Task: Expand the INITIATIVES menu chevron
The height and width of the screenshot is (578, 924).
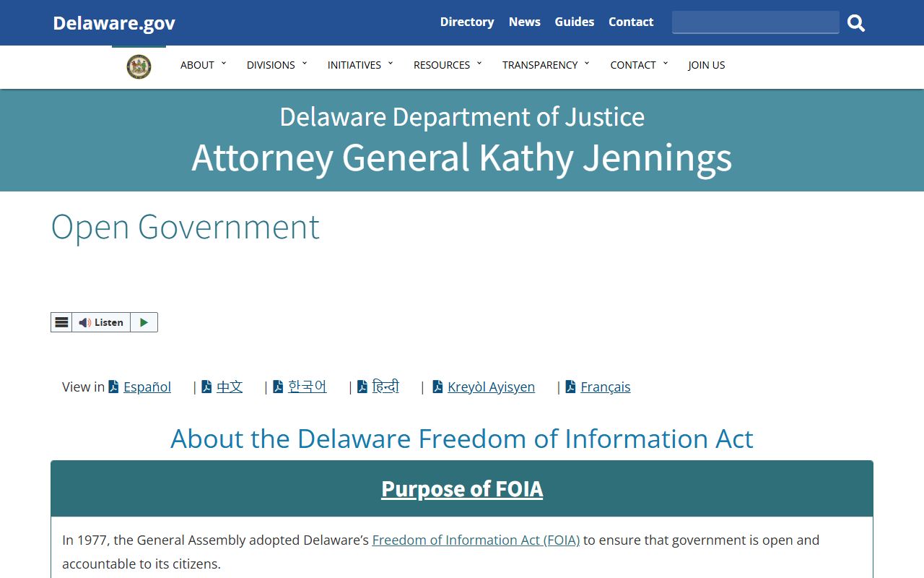Action: (x=391, y=64)
